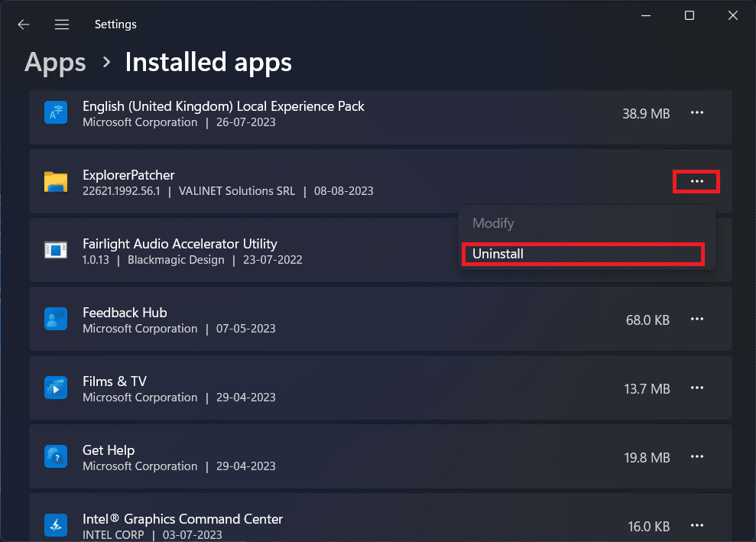Select the Fairlight Audio Accelerator Utility row
This screenshot has width=756, height=542.
(x=306, y=250)
